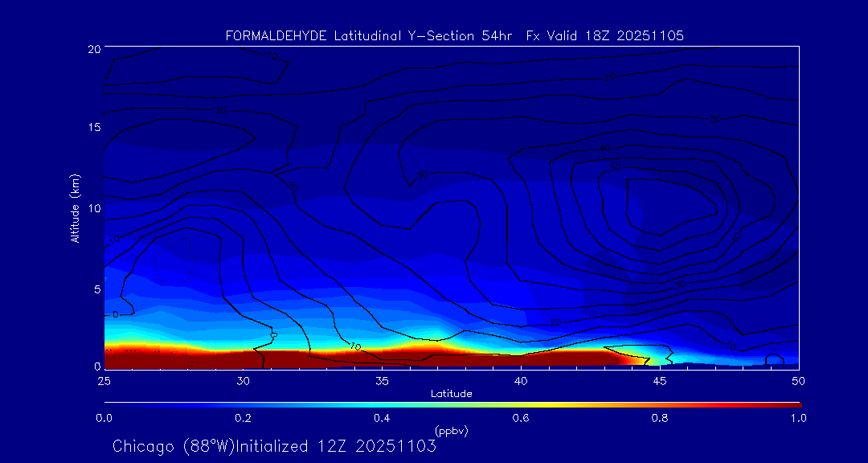Click the colorbar label "0.0"
Screen dimensions: 868x463
104,418
